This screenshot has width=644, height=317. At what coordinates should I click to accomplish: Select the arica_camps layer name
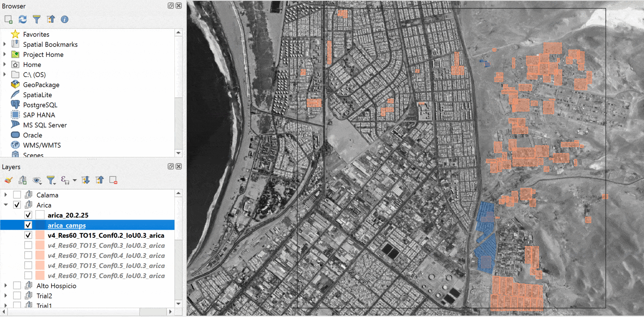67,225
